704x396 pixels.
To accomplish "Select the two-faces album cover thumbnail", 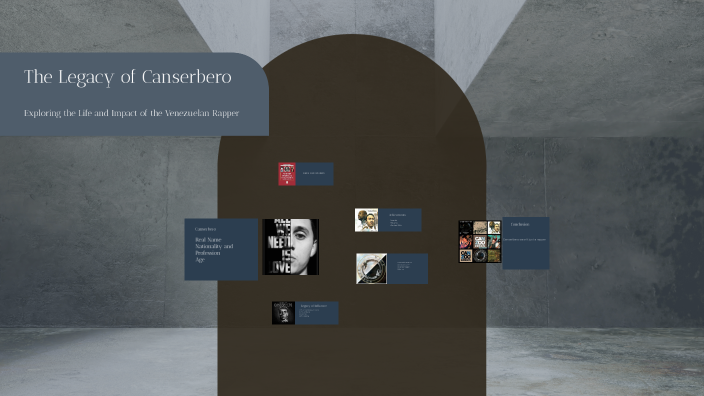I will click(x=366, y=220).
